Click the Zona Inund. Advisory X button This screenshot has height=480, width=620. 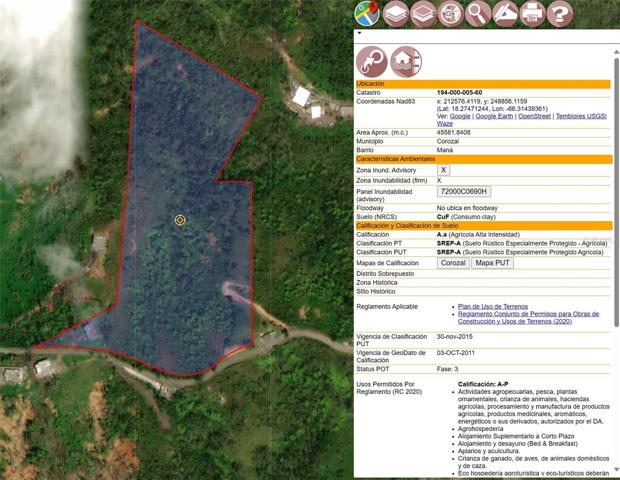pos(443,170)
